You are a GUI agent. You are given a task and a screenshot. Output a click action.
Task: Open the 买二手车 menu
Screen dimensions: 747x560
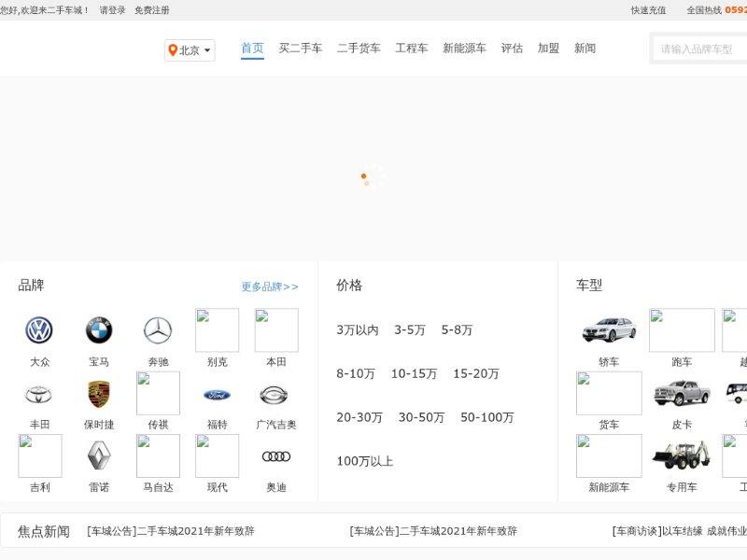pos(300,49)
